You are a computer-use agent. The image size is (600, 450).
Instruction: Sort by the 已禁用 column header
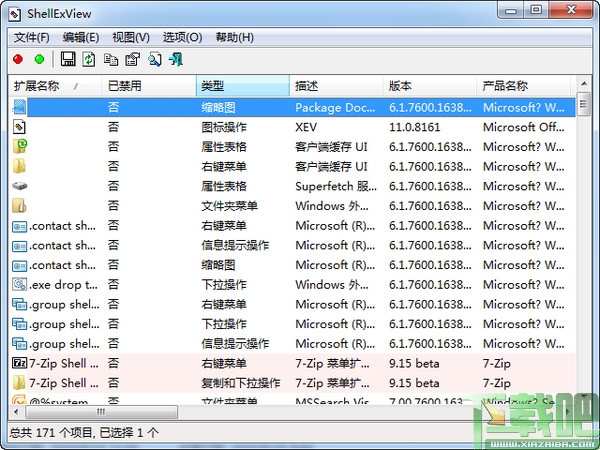149,86
